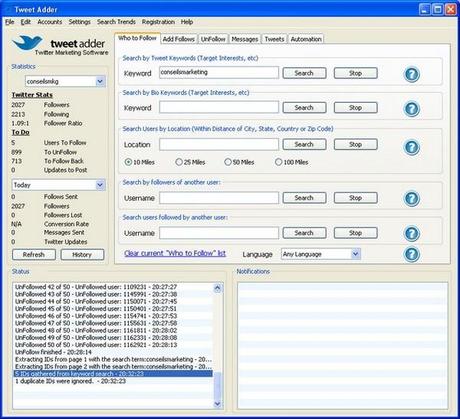This screenshot has height=419, width=460.
Task: Select the 50 Miles radio button
Action: [x=228, y=162]
